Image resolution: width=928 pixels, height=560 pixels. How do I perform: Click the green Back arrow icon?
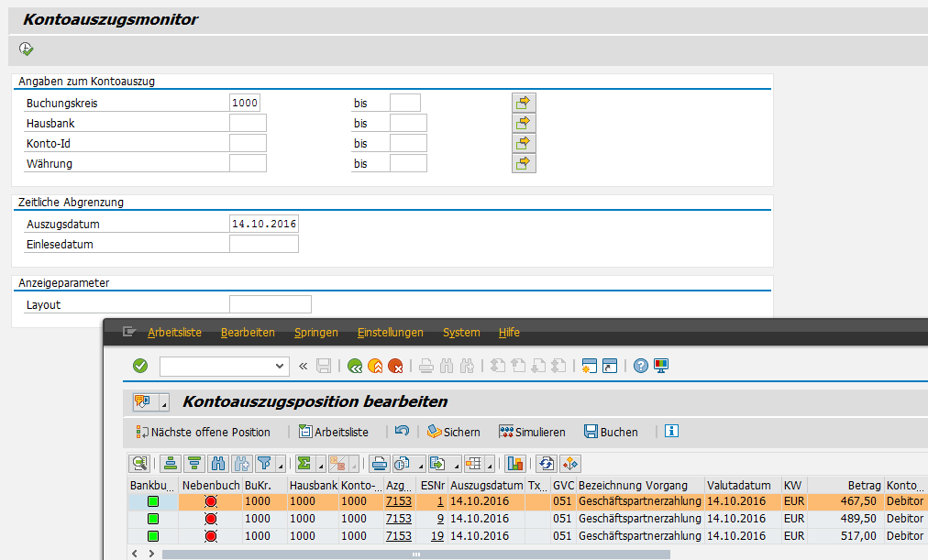(355, 366)
